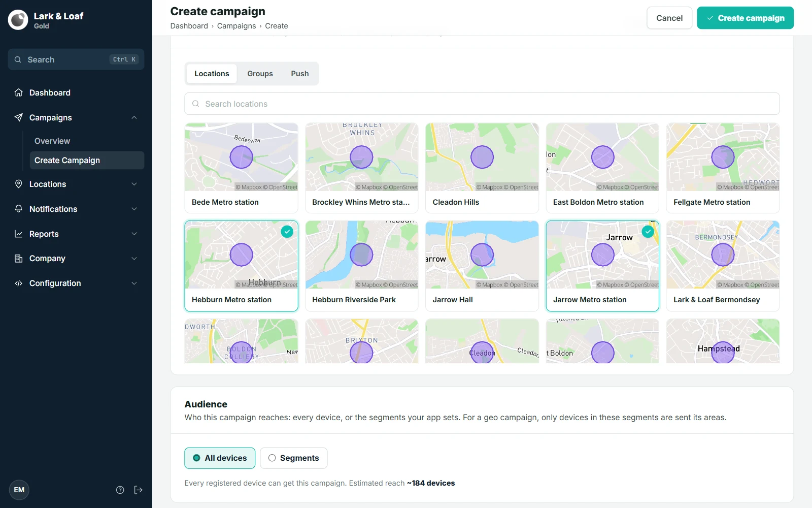Open Overview under Campaigns
This screenshot has height=508, width=812.
coord(52,141)
